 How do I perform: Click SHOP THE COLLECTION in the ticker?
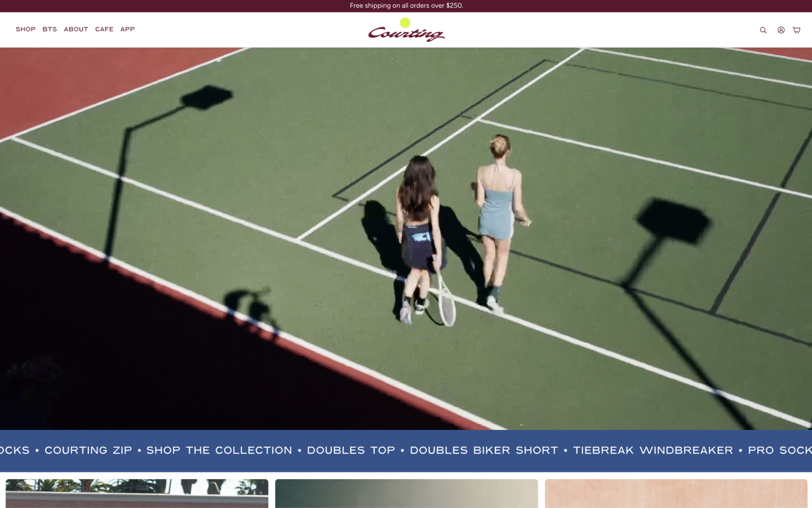[219, 450]
